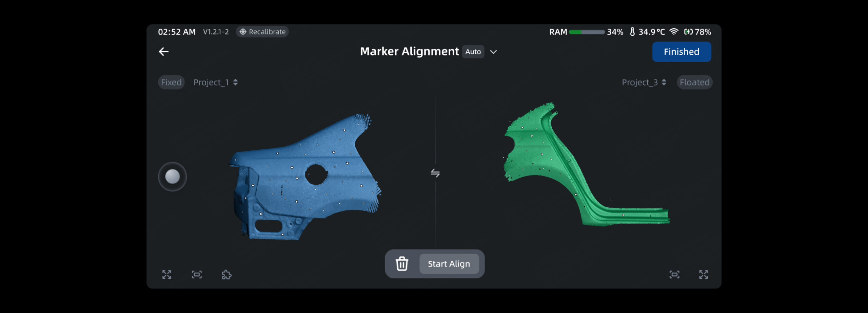Viewport: 868px width, 313px height.
Task: Click the right fit-to-view icon
Action: (674, 274)
